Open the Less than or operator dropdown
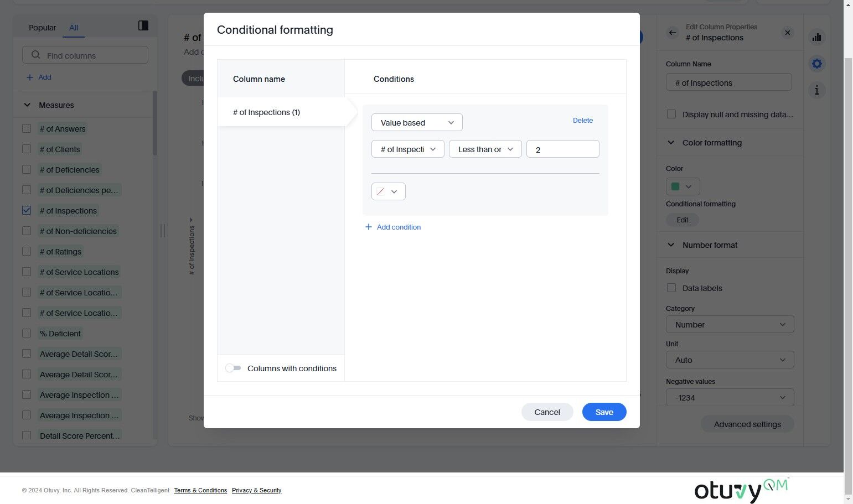The image size is (853, 504). click(485, 149)
